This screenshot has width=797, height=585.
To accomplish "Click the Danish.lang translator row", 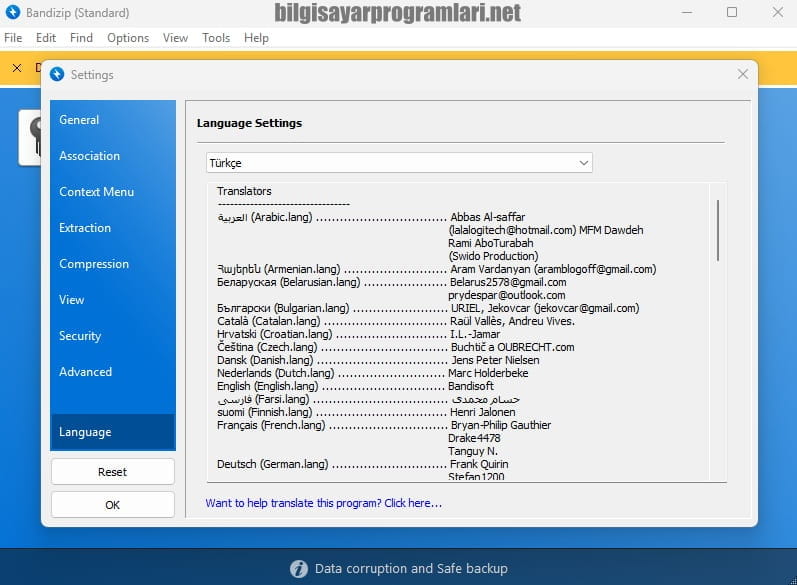I will 378,360.
